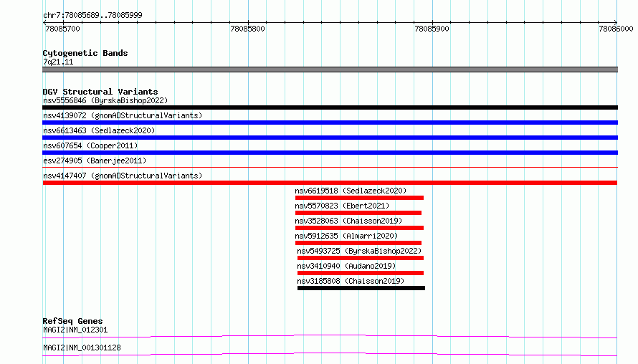Click the red nsv5570823 variant bar

click(358, 213)
